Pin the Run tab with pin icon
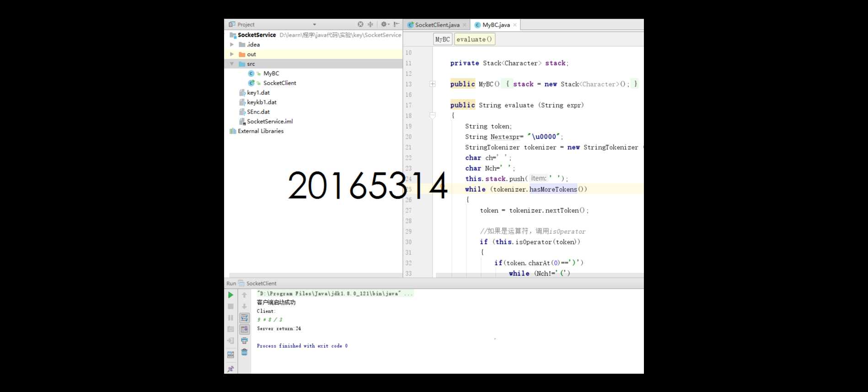This screenshot has width=868, height=392. [x=231, y=369]
